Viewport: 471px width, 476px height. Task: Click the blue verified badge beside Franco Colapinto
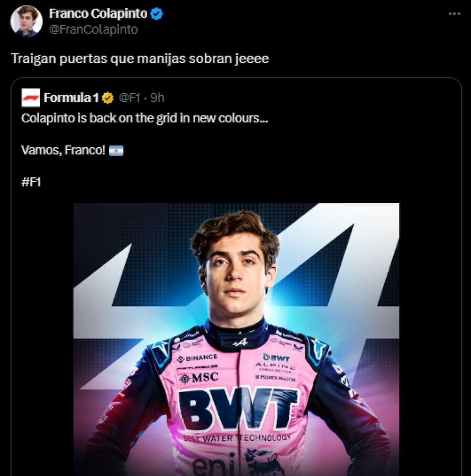[157, 14]
